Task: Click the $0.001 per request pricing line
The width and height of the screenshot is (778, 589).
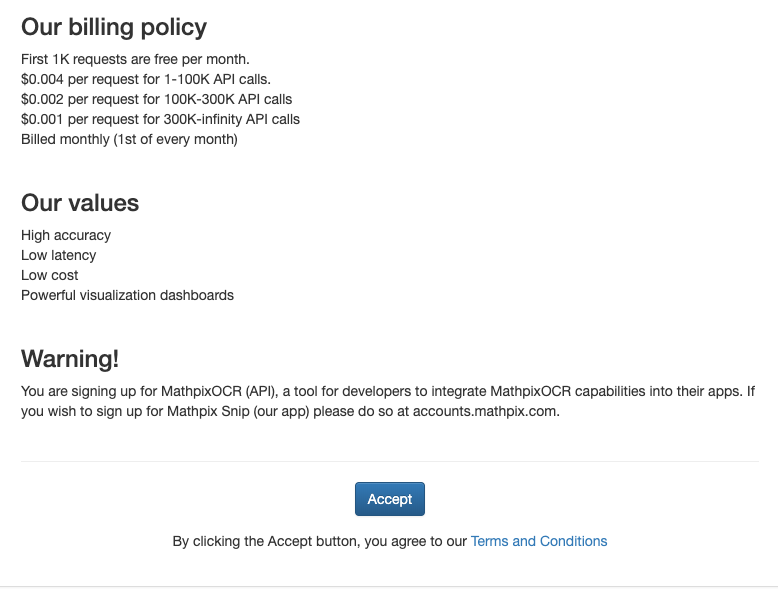Action: (x=160, y=119)
